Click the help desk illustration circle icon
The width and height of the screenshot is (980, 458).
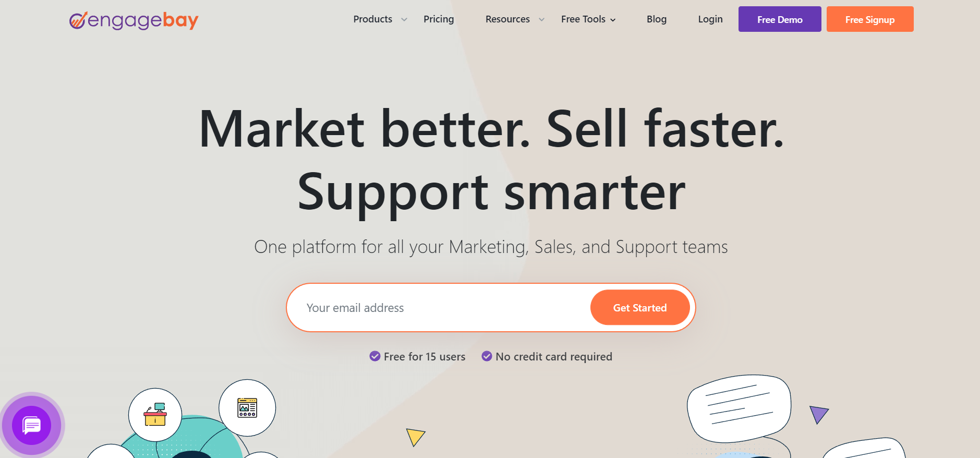[155, 415]
